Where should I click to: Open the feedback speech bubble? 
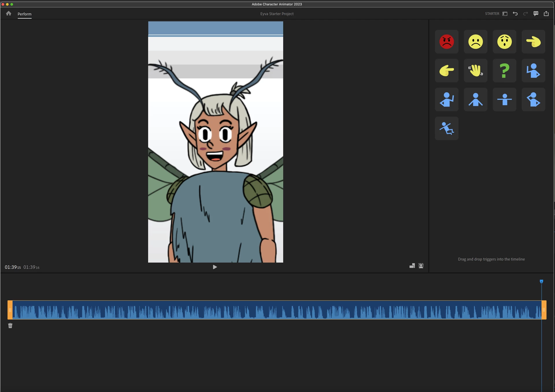pyautogui.click(x=536, y=14)
